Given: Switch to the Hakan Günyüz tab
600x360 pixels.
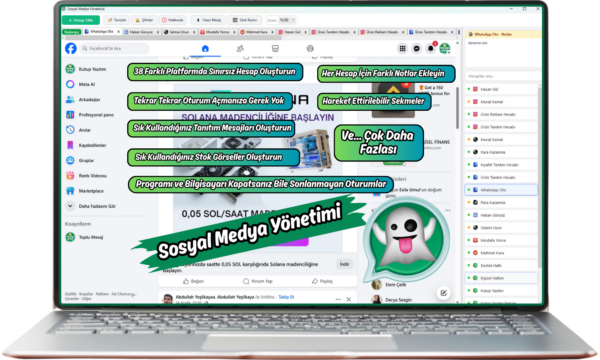Looking at the screenshot, I should coord(141,32).
